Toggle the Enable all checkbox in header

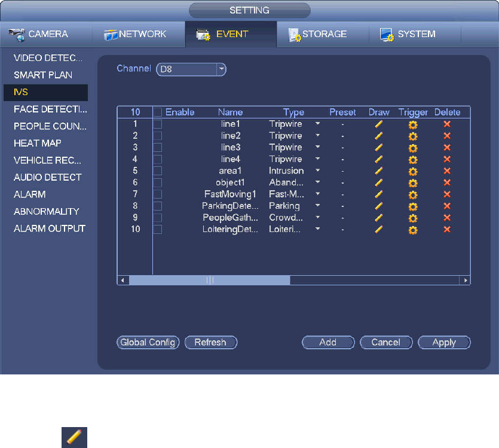[x=158, y=112]
